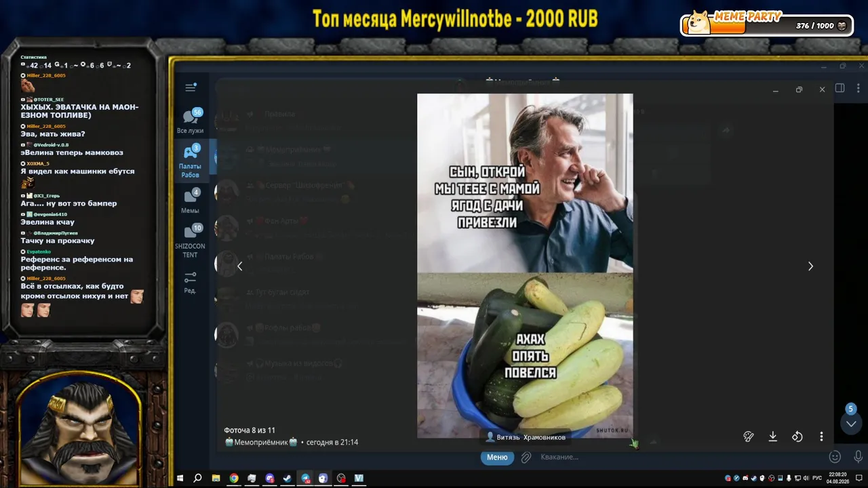Download the current photo
This screenshot has width=868, height=488.
[x=773, y=437]
